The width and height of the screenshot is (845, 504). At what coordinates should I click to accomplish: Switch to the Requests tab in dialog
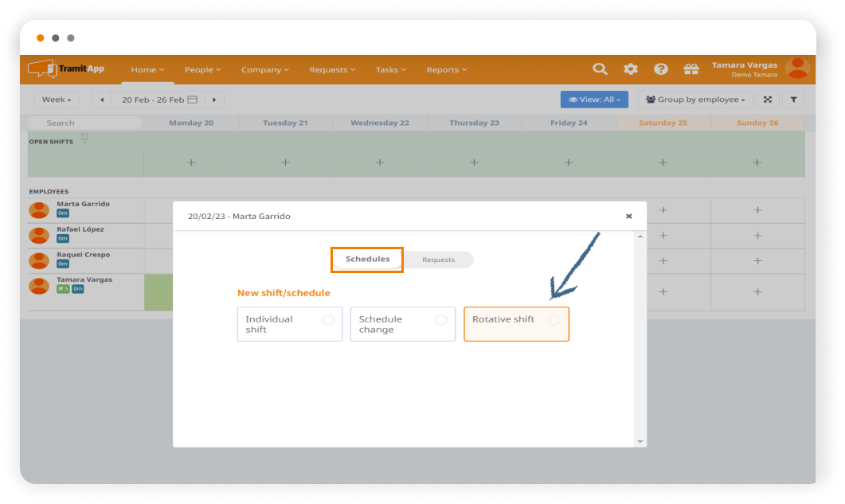point(438,260)
